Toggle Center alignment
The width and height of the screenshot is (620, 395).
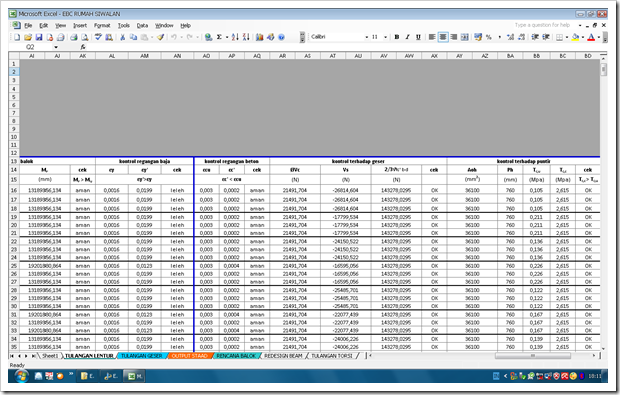443,37
